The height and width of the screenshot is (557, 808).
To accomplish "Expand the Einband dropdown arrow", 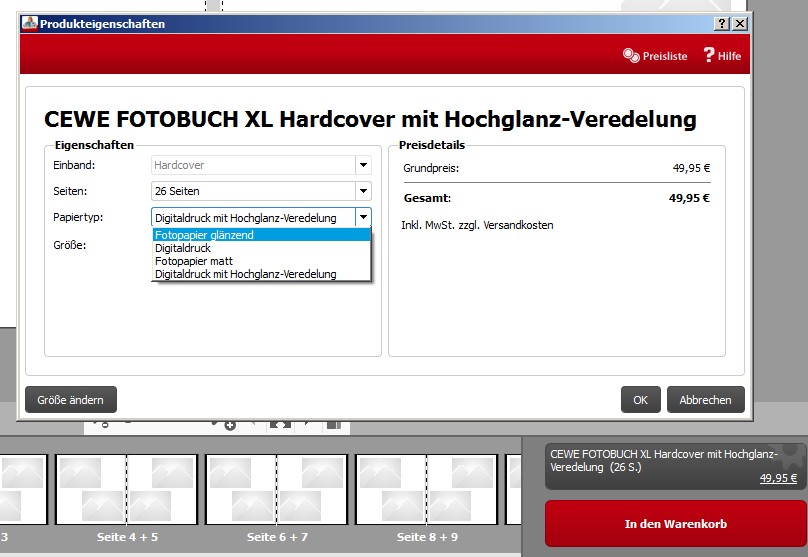I will [363, 165].
